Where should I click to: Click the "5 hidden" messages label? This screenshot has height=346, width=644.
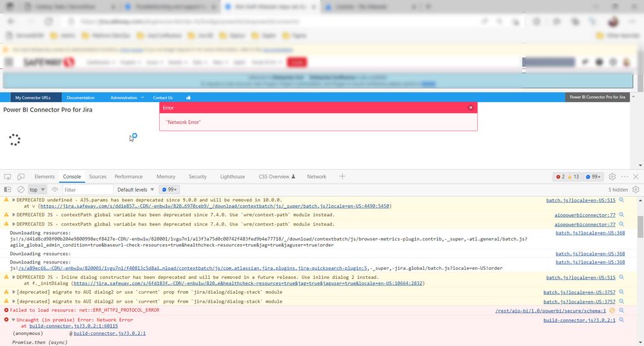click(x=618, y=190)
